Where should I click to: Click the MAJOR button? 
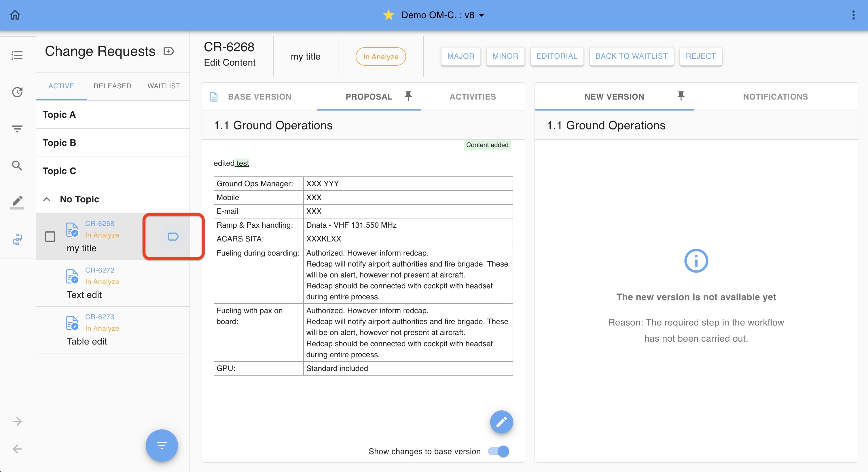click(460, 56)
